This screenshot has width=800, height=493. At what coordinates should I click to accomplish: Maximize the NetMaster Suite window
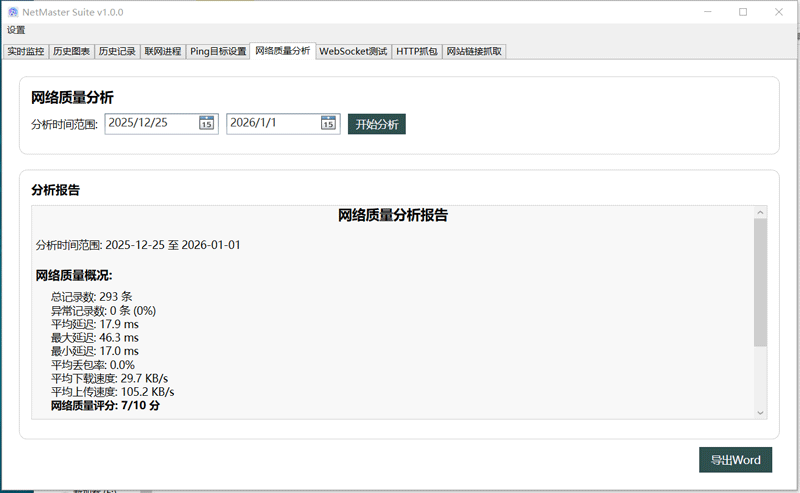pos(743,12)
